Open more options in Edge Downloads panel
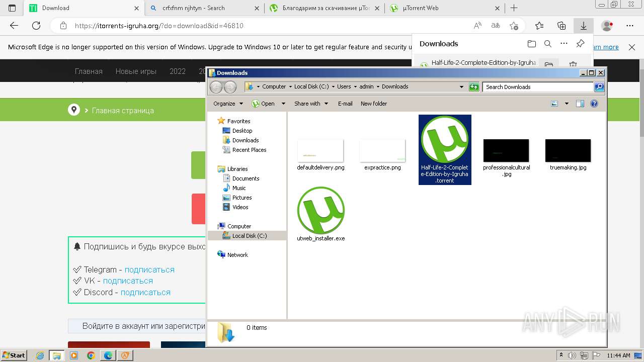 [564, 44]
